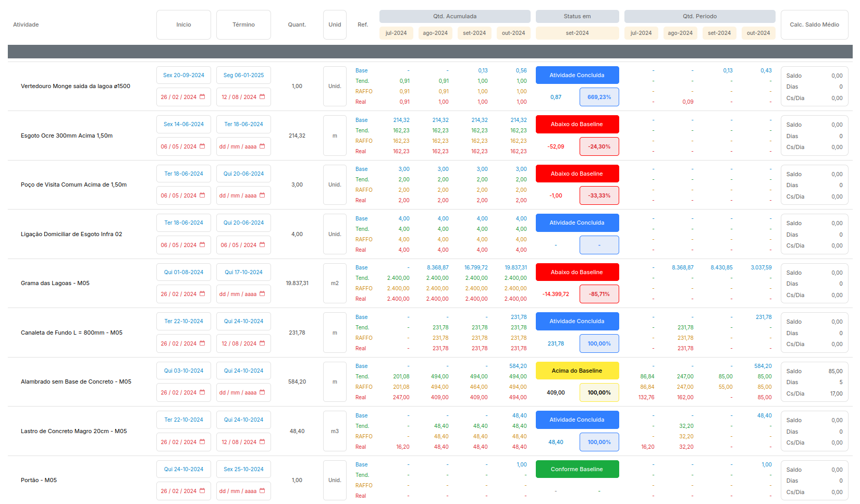Open calendar icon for Vertedouro Monge end date
The width and height of the screenshot is (860, 504).
click(x=262, y=97)
